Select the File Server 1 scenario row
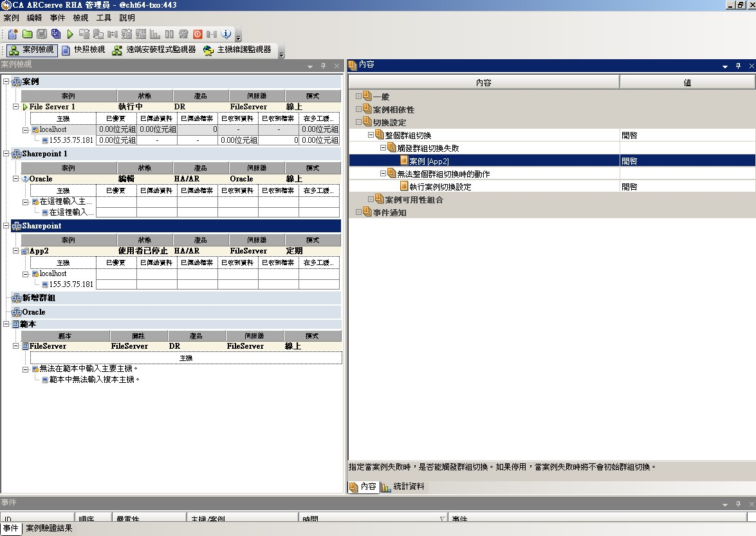Viewport: 756px width, 536px height. pyautogui.click(x=52, y=107)
